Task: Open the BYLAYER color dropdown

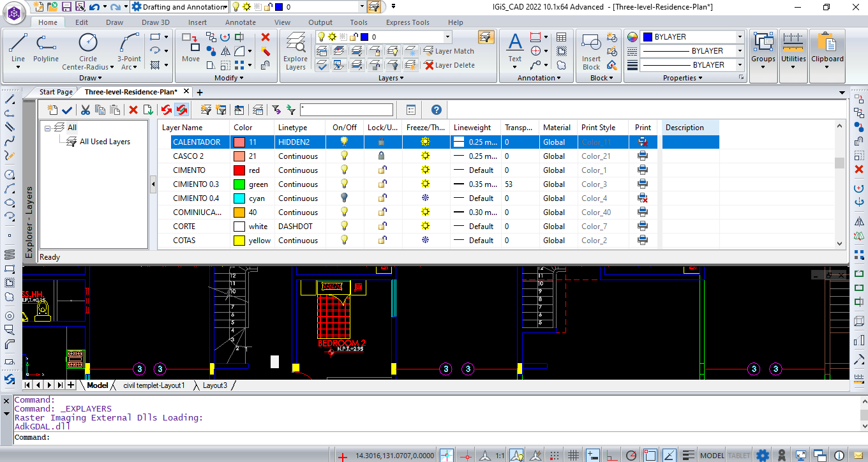Action: tap(740, 37)
